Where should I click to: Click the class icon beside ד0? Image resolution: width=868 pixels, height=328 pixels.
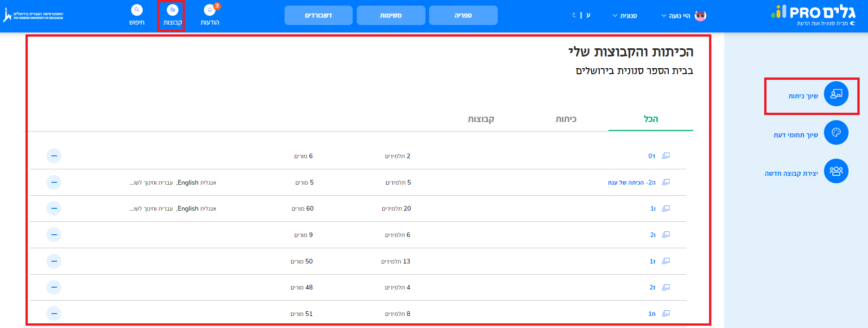(x=666, y=156)
